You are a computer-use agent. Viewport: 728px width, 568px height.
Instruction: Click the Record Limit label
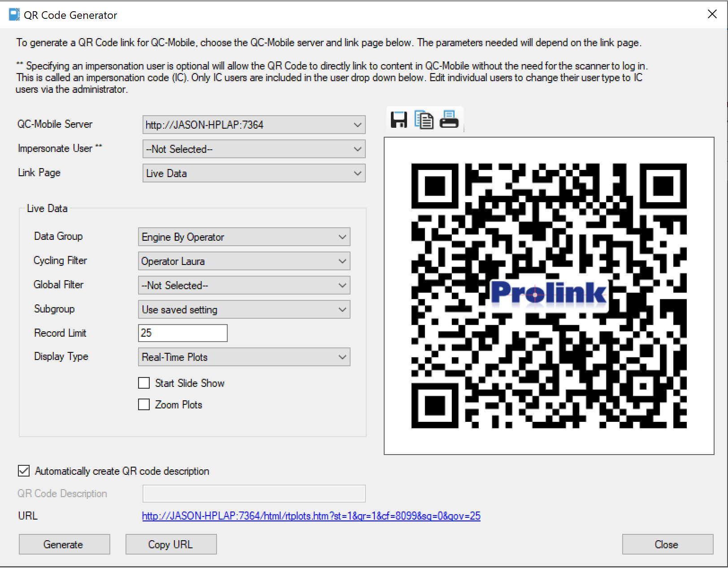(x=60, y=333)
